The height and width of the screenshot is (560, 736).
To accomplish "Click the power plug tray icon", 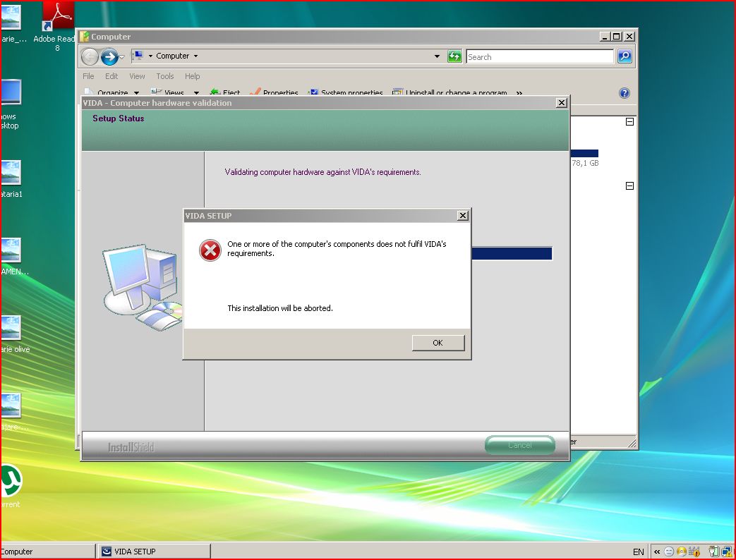I will 713,552.
